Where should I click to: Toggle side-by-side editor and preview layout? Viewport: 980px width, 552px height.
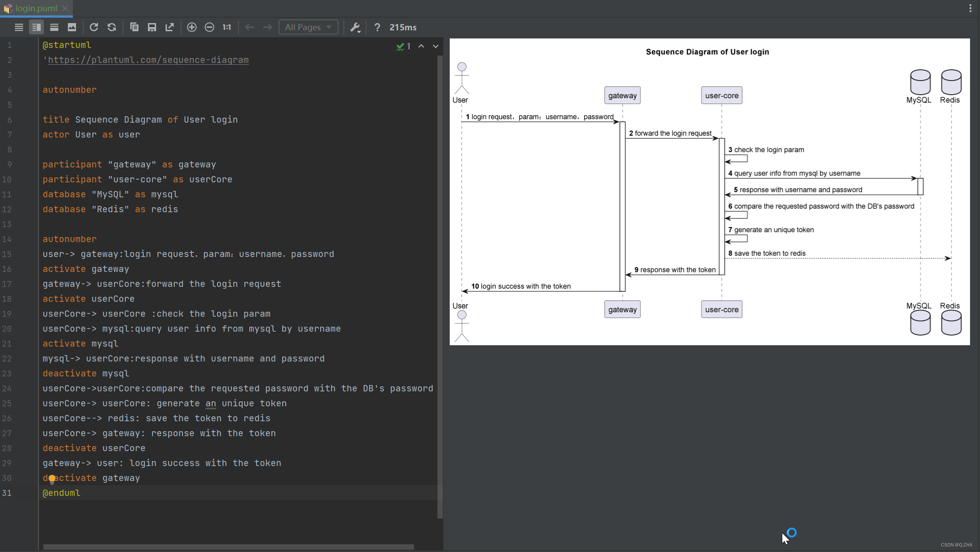coord(36,27)
